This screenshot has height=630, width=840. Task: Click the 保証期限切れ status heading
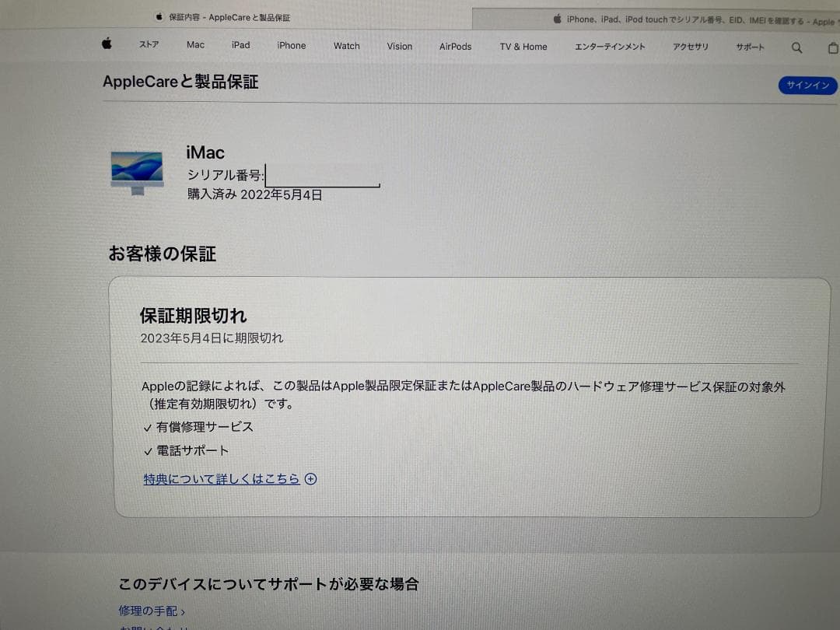194,315
